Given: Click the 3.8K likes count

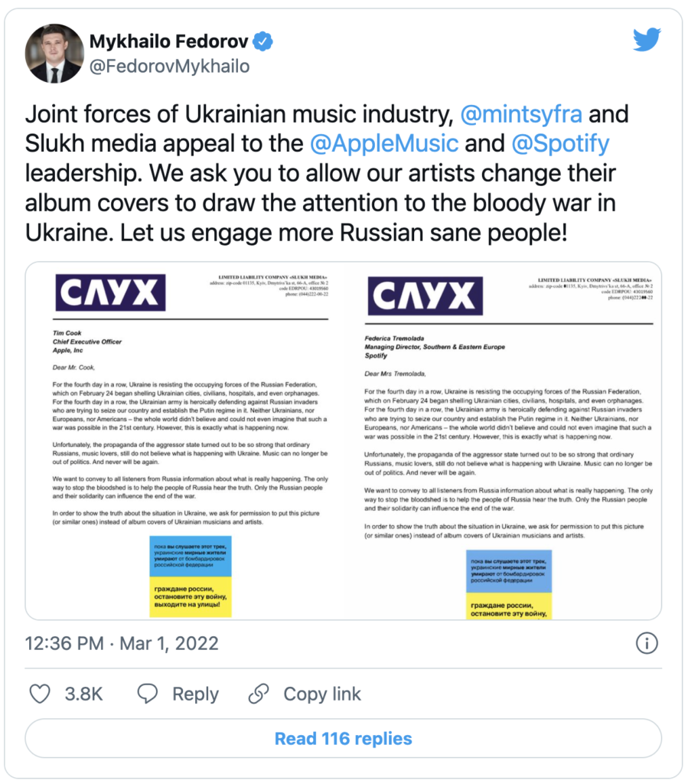Looking at the screenshot, I should click(83, 694).
